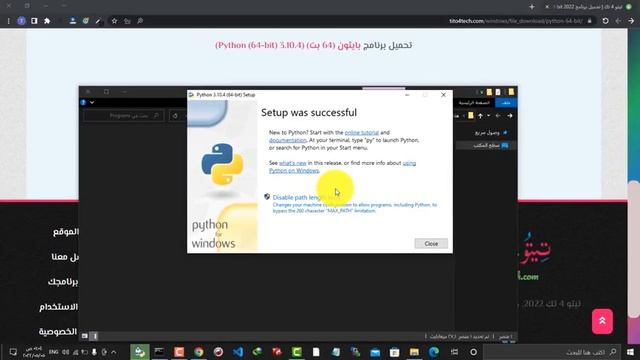
Task: Click the Python Setup title bar icon
Action: click(191, 95)
